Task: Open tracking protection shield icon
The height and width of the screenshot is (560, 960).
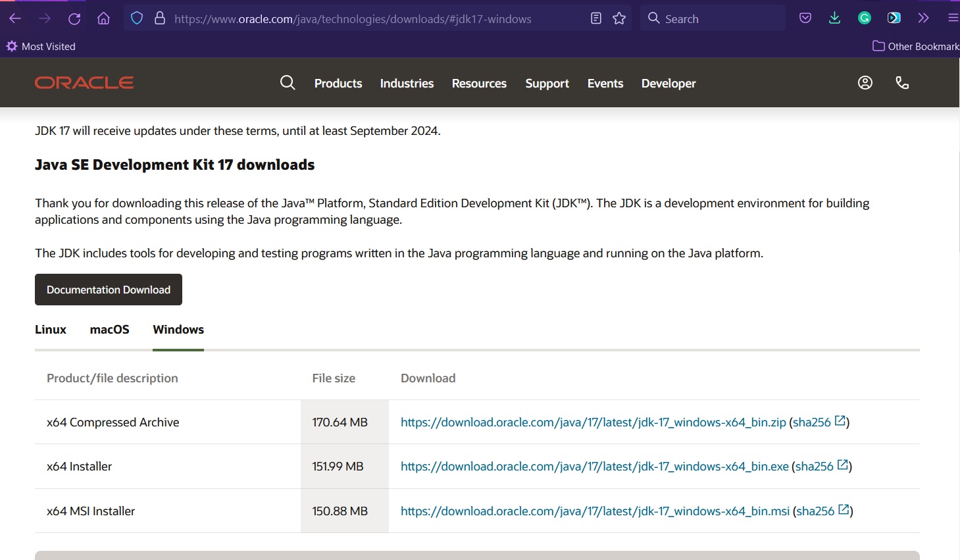Action: pyautogui.click(x=137, y=18)
